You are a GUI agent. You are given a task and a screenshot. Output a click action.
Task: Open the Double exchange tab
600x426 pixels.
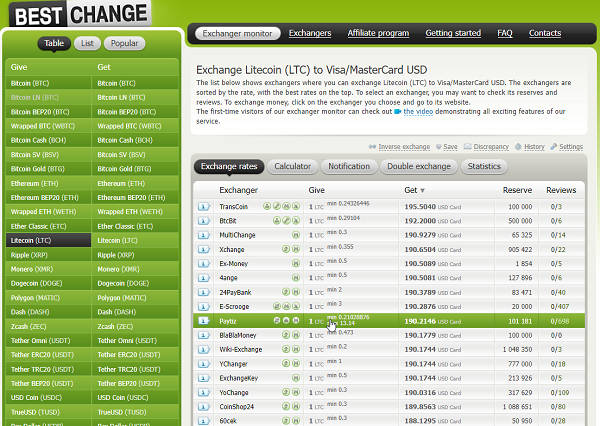click(x=419, y=166)
